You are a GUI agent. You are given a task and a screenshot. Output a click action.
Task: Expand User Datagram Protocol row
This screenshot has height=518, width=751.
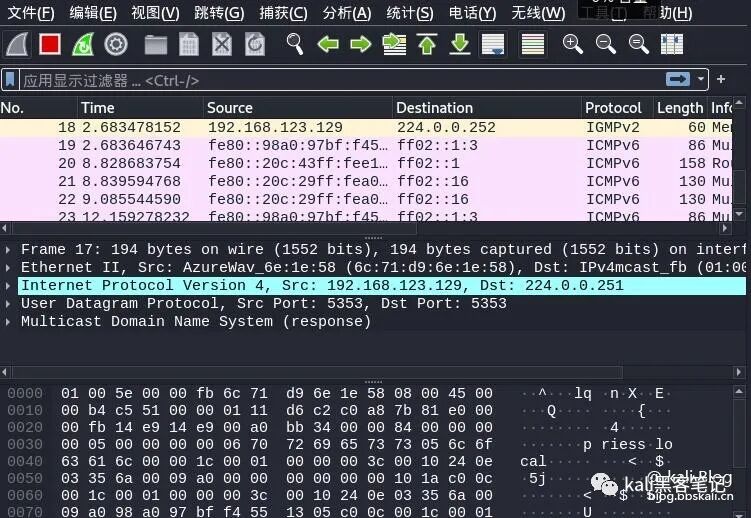pos(8,304)
